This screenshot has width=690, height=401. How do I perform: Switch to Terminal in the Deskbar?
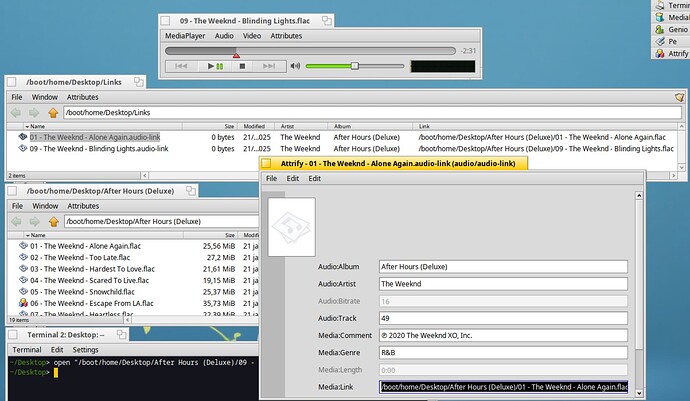click(x=672, y=5)
